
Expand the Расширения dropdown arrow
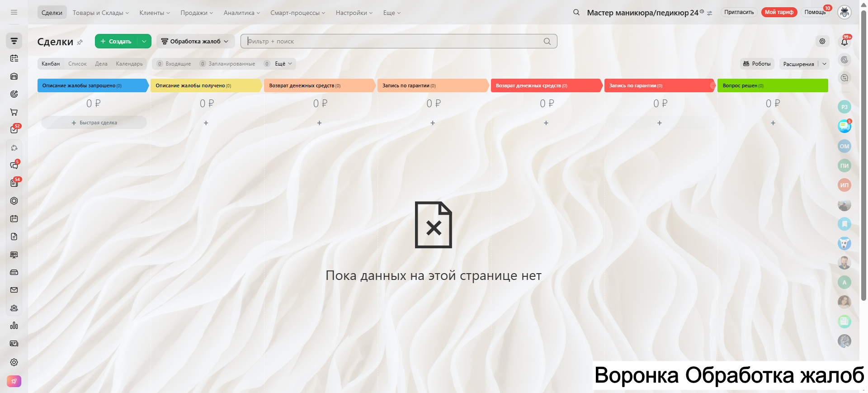tap(824, 64)
